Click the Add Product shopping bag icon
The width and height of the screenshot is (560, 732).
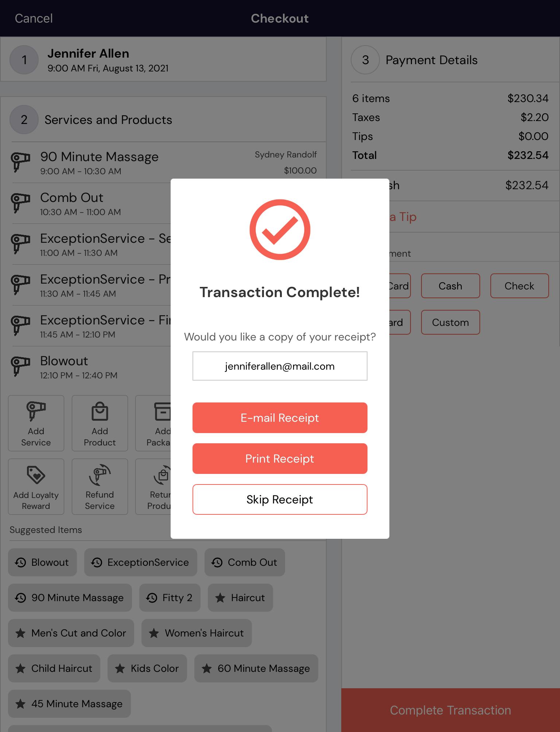(x=100, y=411)
